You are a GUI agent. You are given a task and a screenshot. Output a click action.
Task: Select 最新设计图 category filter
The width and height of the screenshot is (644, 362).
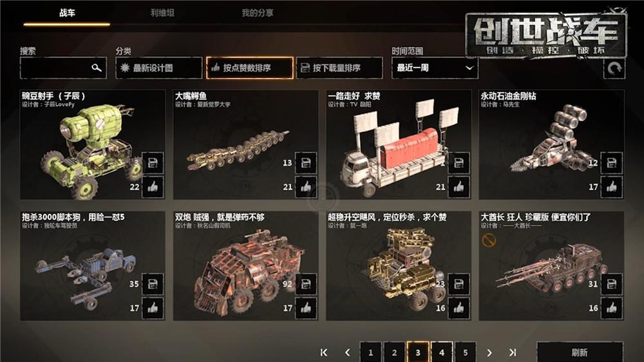pyautogui.click(x=159, y=68)
